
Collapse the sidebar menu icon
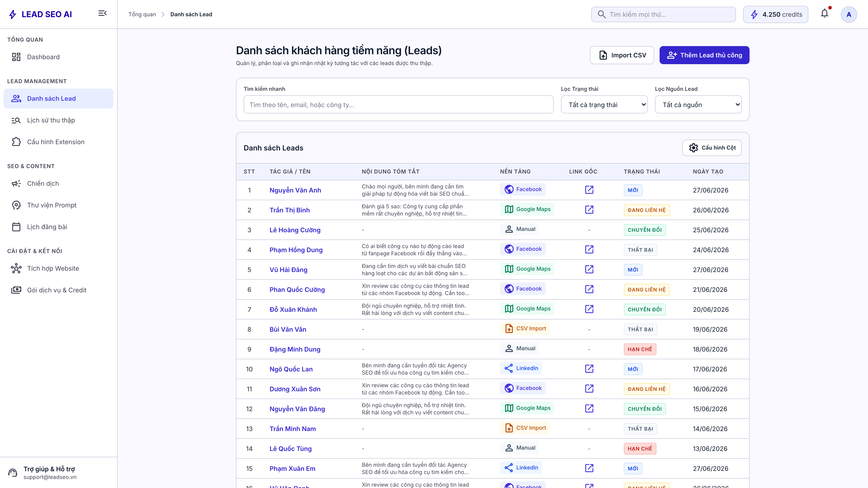tap(102, 14)
